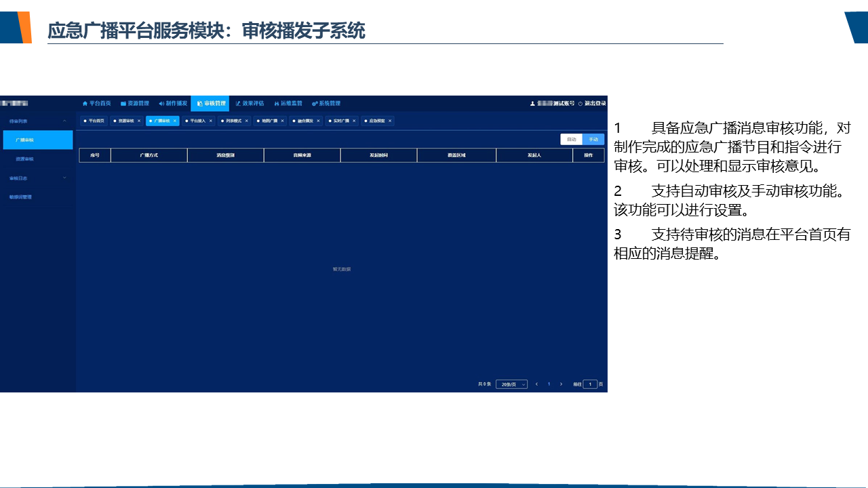This screenshot has height=488, width=868.
Task: Click the 平台首页 home icon in navbar
Action: [85, 104]
